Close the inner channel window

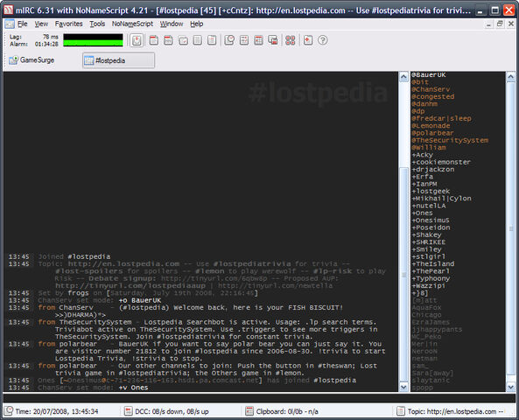click(511, 24)
